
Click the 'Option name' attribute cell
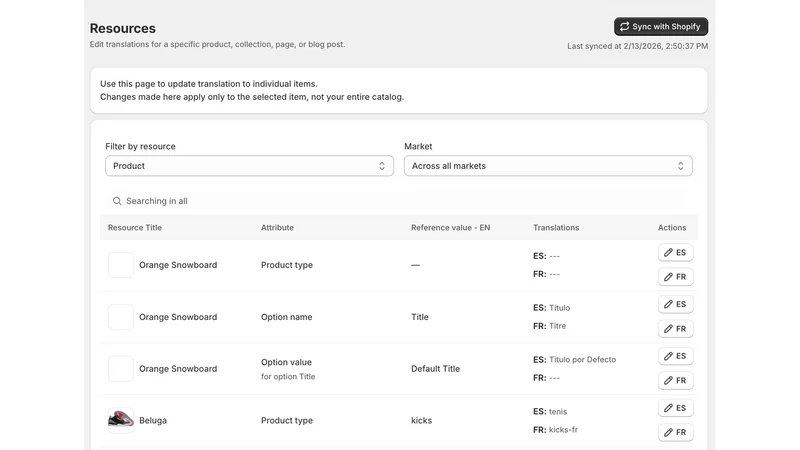click(286, 317)
